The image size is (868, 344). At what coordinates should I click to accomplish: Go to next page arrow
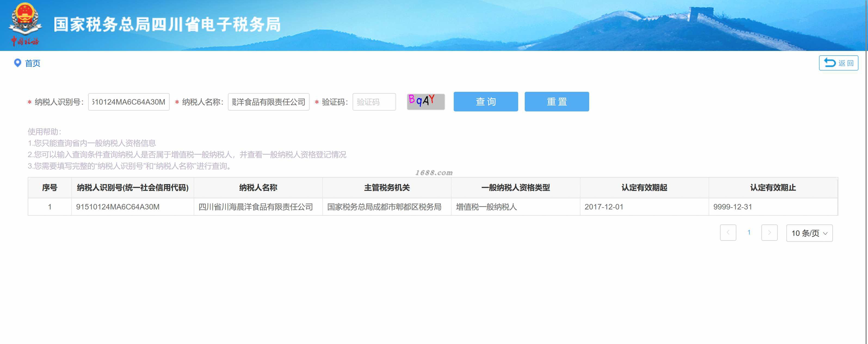769,232
